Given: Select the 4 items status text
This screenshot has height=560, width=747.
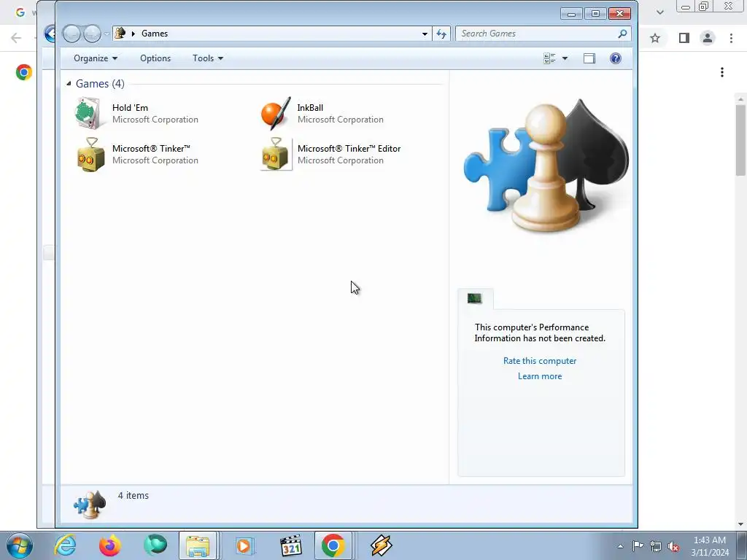Looking at the screenshot, I should point(133,496).
